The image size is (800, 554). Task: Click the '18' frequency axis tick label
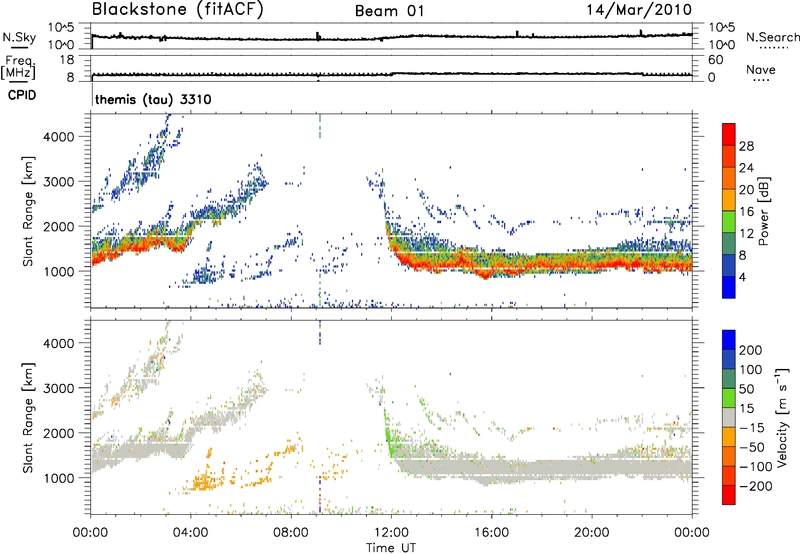tap(67, 60)
